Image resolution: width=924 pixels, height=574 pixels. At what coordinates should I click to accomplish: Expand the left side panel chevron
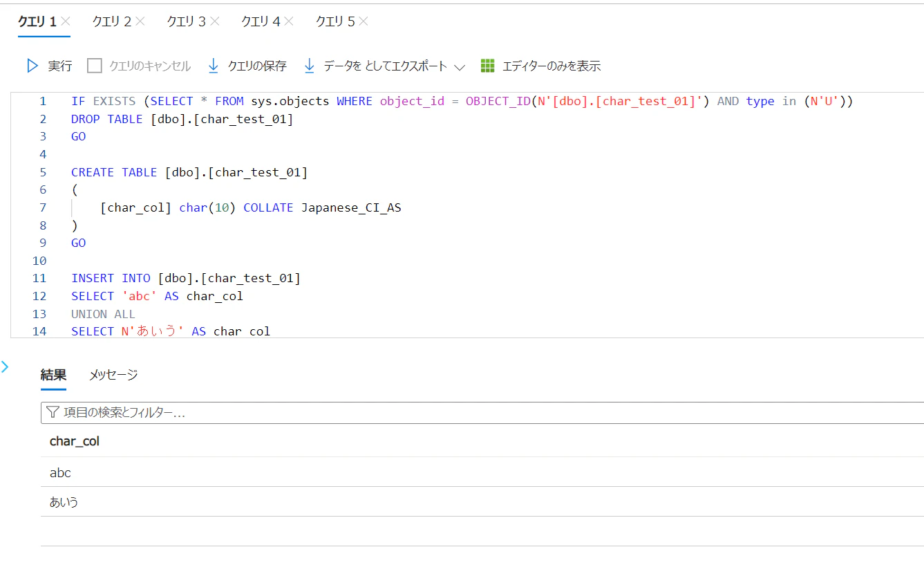point(5,367)
